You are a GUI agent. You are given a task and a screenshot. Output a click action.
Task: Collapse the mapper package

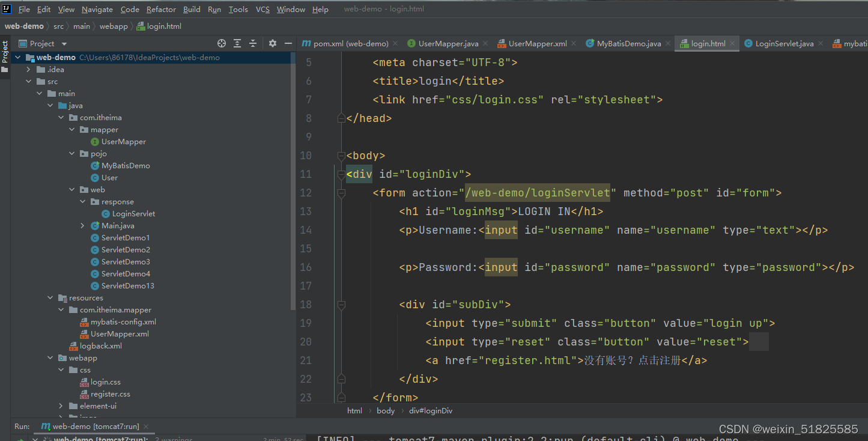[71, 130]
